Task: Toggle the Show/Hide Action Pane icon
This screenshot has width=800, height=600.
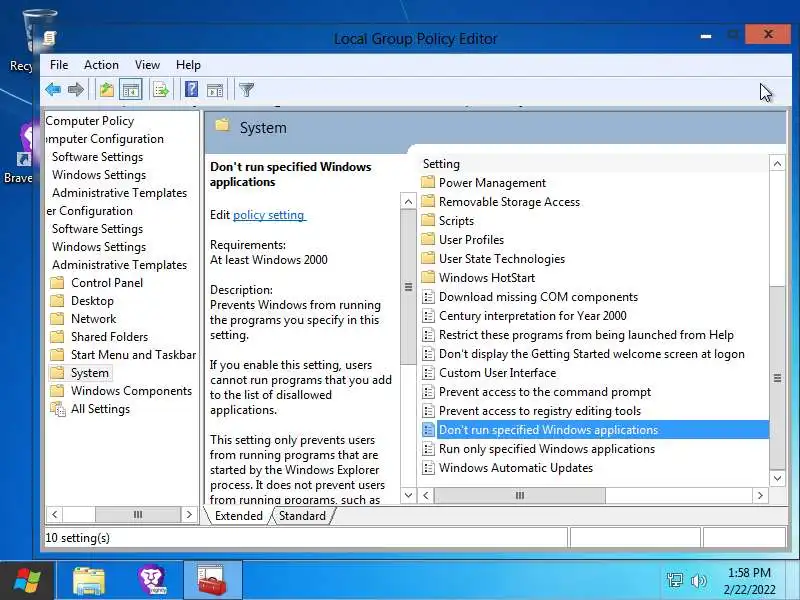Action: coord(215,90)
